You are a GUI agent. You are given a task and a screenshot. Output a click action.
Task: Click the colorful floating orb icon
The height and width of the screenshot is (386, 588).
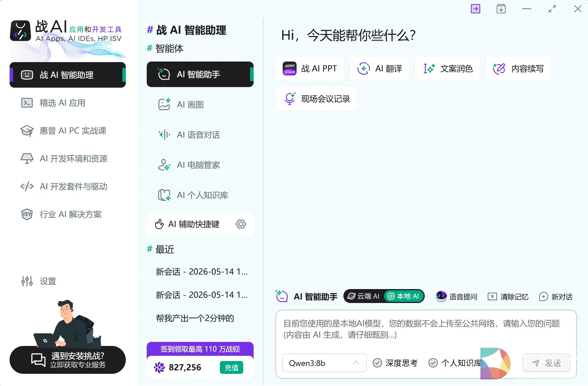[495, 363]
